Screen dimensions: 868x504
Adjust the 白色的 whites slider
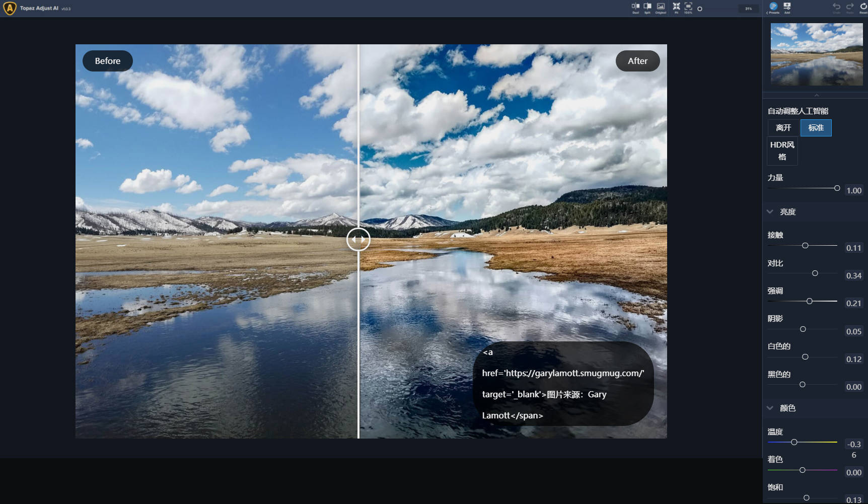point(805,357)
